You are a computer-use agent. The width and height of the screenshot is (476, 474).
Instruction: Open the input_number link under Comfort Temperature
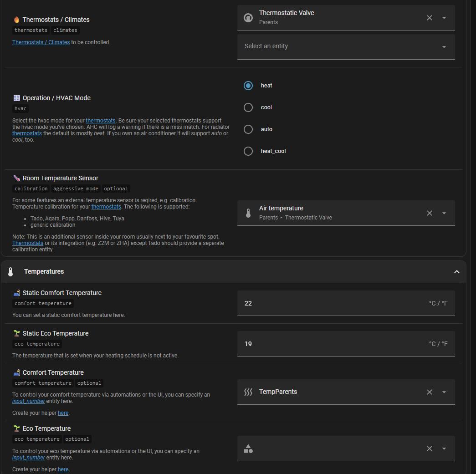(29, 401)
